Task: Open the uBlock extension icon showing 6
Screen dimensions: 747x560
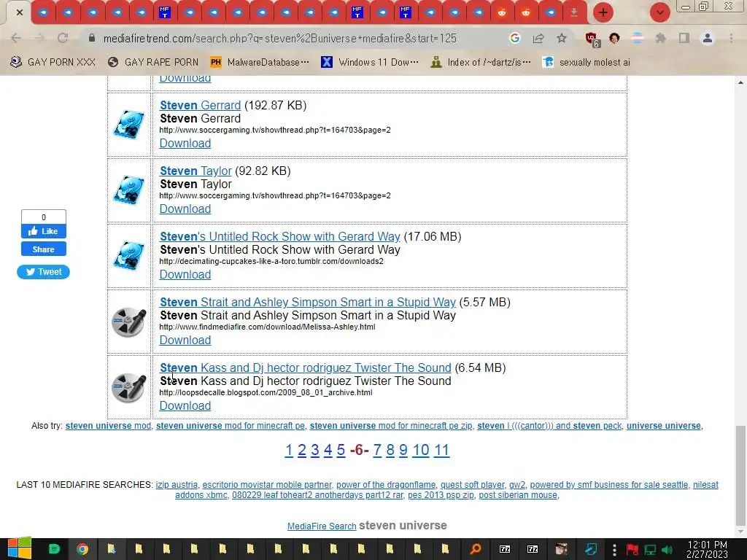Action: pyautogui.click(x=592, y=39)
